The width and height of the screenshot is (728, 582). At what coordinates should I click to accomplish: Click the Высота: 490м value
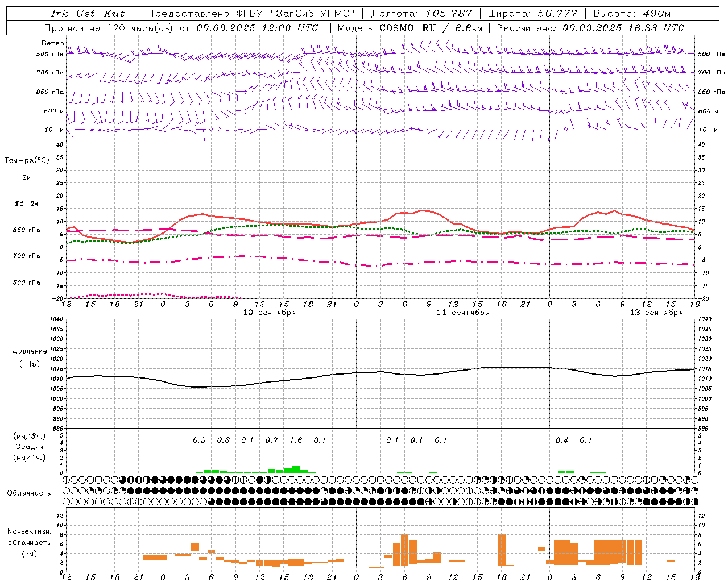(632, 14)
